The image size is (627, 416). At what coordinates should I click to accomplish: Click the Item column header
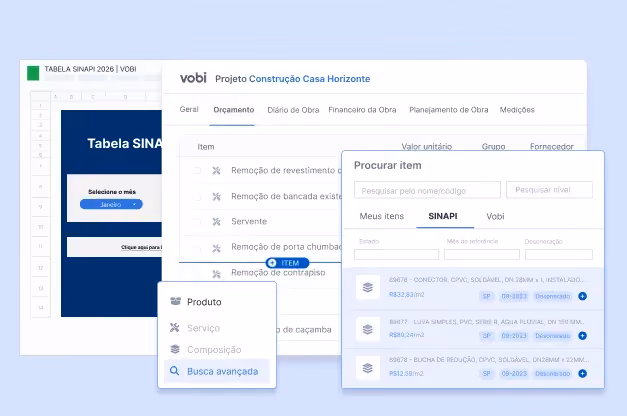tap(206, 147)
